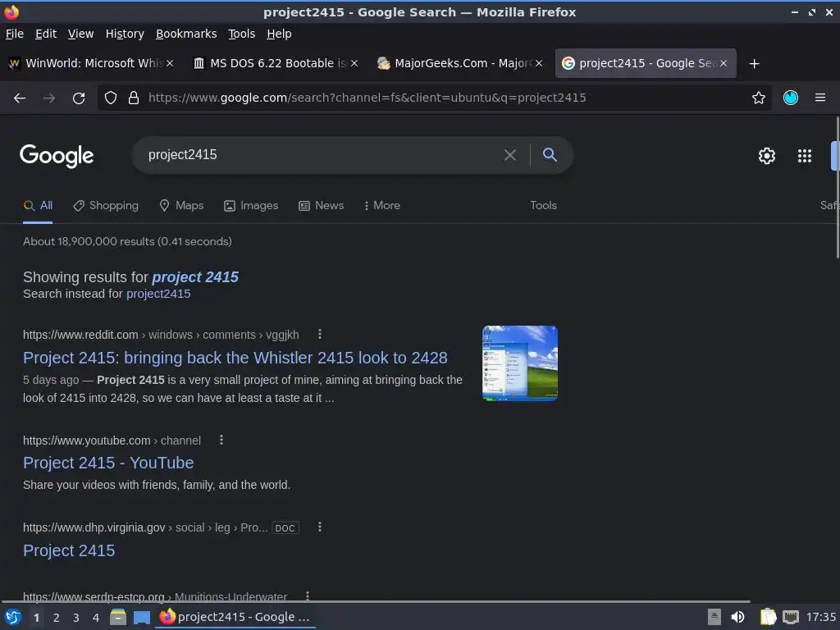Screen dimensions: 840x630
Task: Click the horizontal scrollbar at page bottom
Action: pyautogui.click(x=375, y=601)
